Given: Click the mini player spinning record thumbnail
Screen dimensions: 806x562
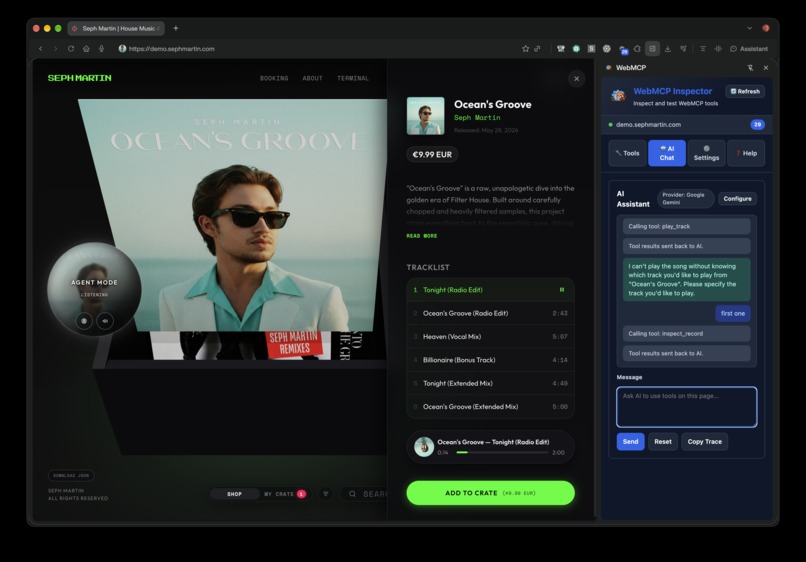Looking at the screenshot, I should (424, 447).
